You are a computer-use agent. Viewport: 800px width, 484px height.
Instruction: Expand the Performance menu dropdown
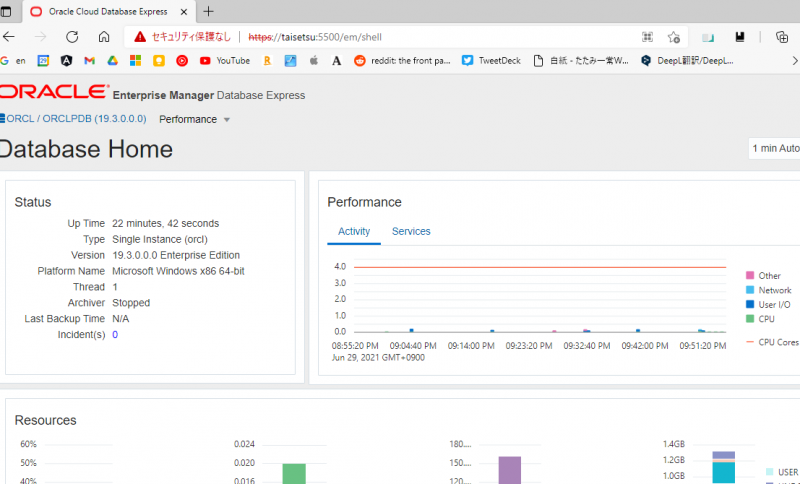coord(194,119)
